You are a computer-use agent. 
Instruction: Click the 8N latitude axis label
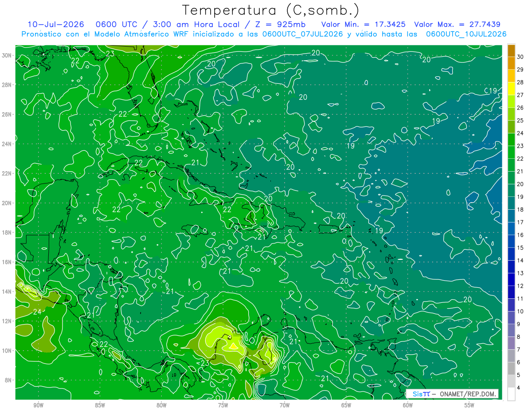[x=9, y=380]
